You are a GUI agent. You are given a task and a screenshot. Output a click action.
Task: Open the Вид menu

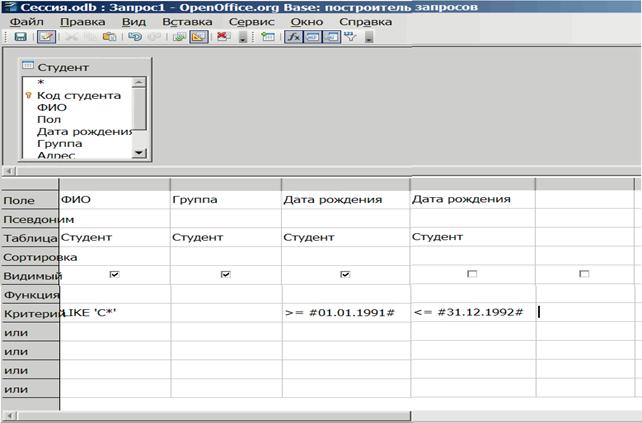point(133,22)
